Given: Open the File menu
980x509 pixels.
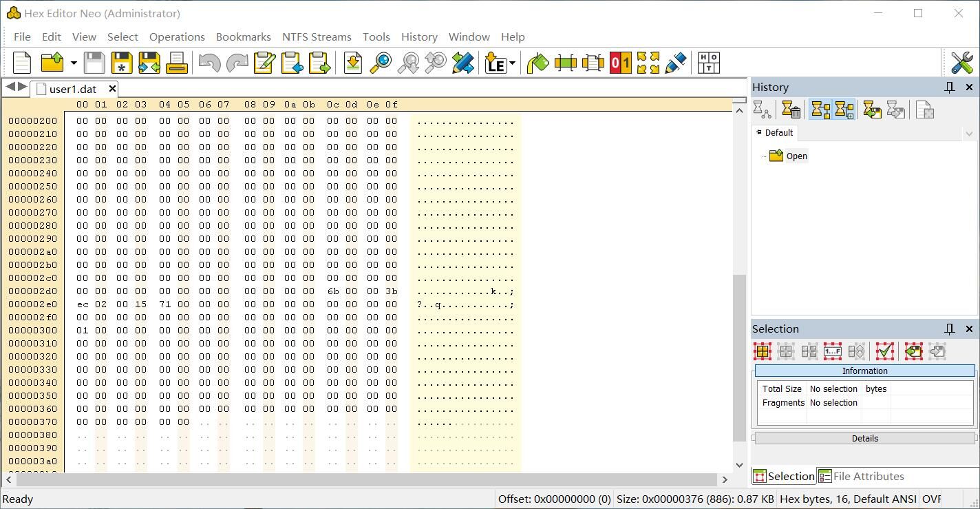Looking at the screenshot, I should pyautogui.click(x=22, y=37).
